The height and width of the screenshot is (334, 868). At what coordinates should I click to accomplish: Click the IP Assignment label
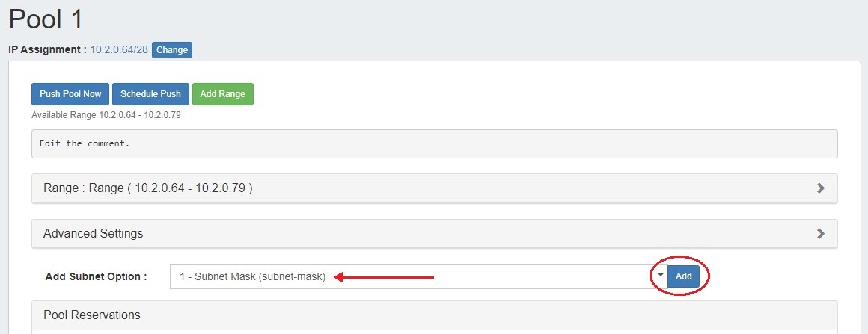coord(47,50)
